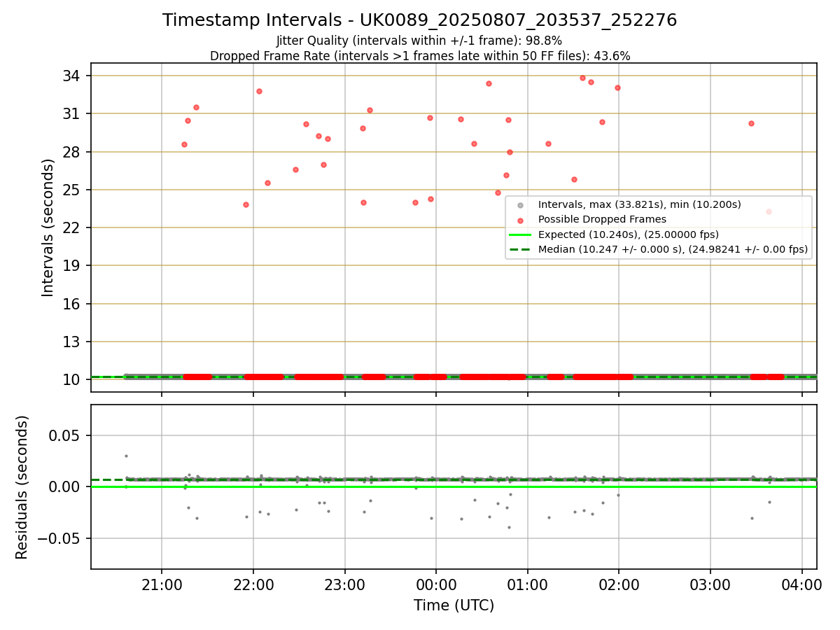The height and width of the screenshot is (630, 840).
Task: Click the 28 tick on intervals axis
Action: (x=73, y=152)
